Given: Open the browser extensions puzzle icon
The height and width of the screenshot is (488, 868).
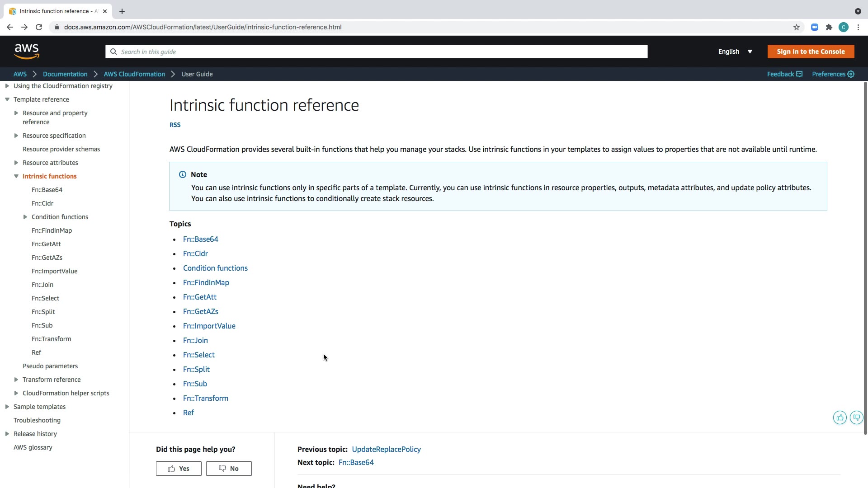Looking at the screenshot, I should pyautogui.click(x=829, y=27).
